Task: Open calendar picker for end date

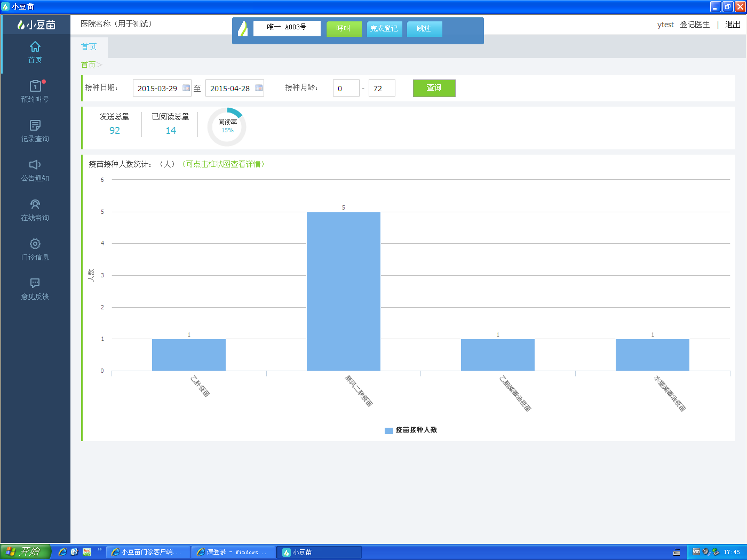Action: 259,88
